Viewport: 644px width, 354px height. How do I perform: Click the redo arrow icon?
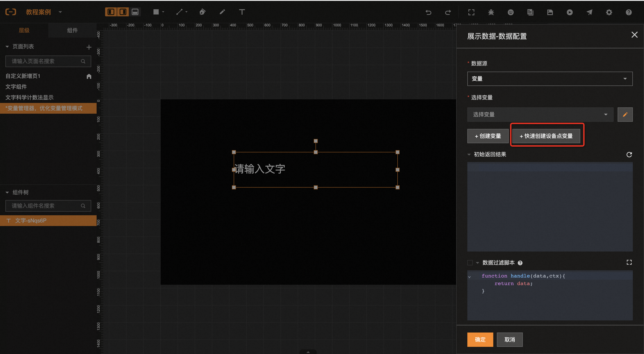(x=448, y=12)
